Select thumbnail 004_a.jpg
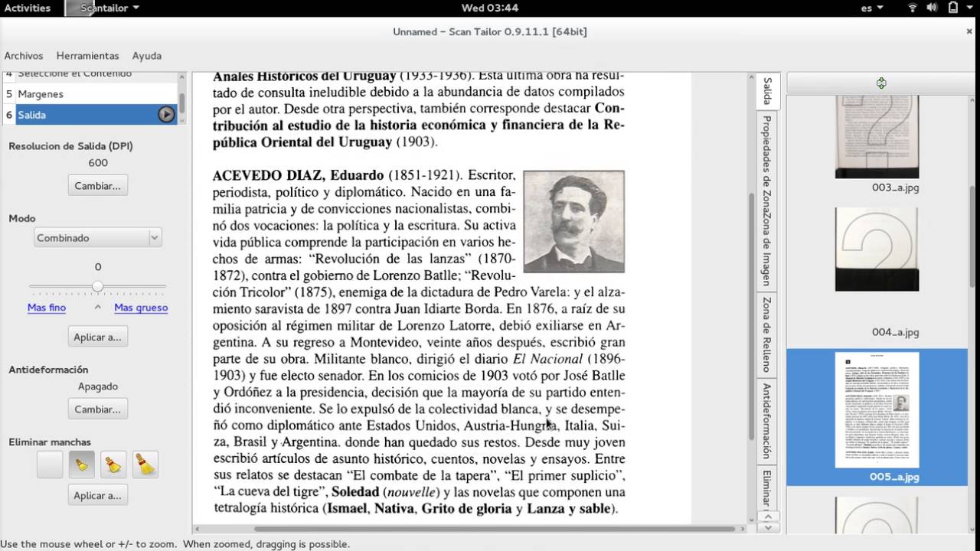Viewport: 980px width, 551px height. pyautogui.click(x=877, y=272)
